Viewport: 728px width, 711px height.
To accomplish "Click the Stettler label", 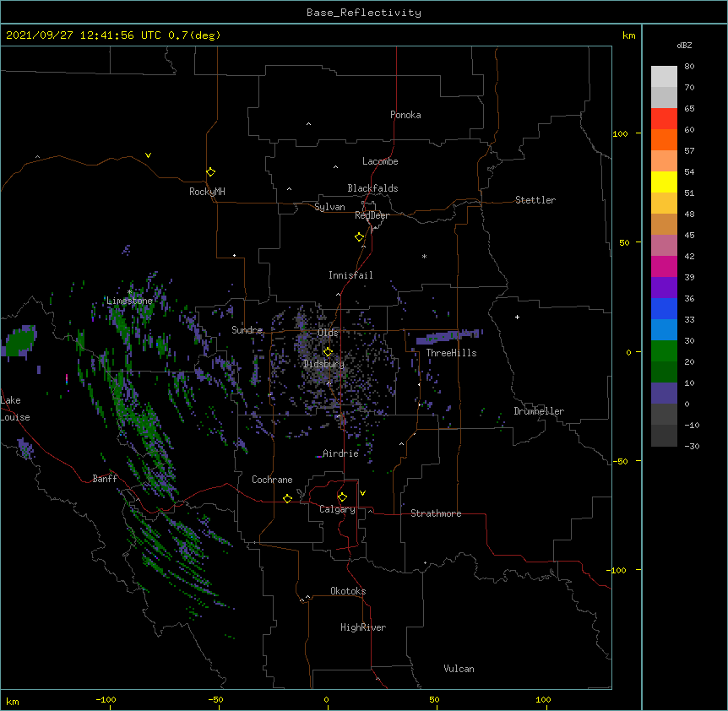I will [535, 200].
